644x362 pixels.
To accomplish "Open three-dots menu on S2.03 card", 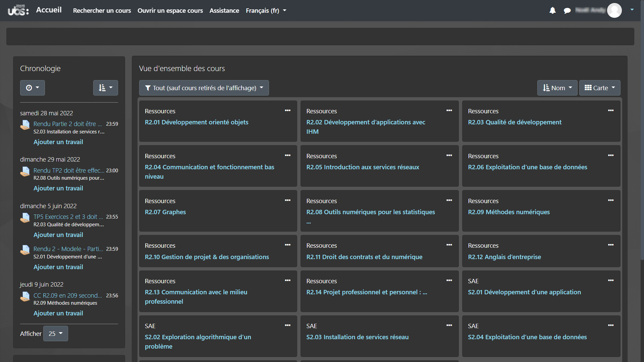I will point(449,325).
